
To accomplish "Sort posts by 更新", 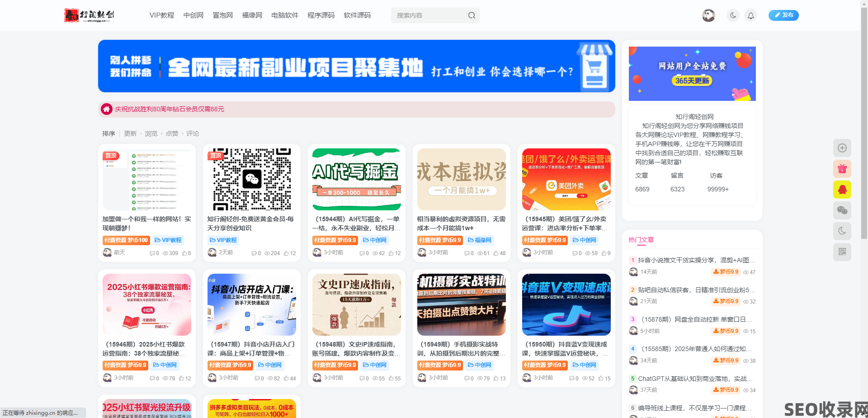I will coord(130,133).
